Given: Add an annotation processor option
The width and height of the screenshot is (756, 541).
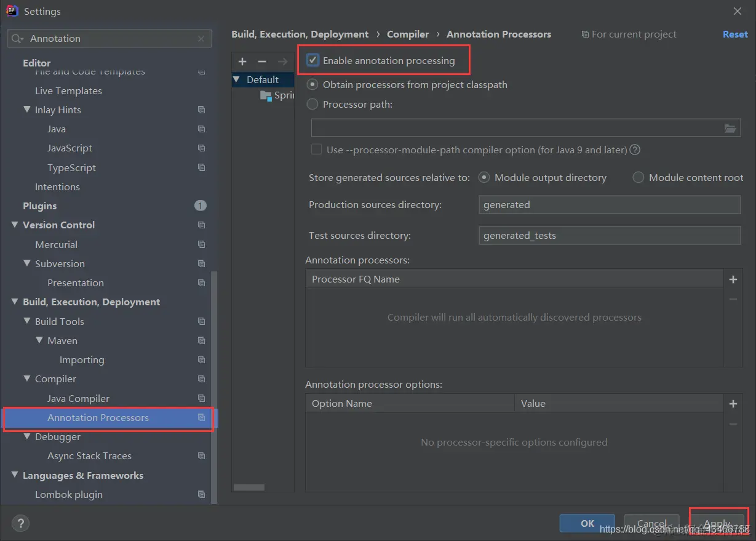Looking at the screenshot, I should [x=733, y=404].
